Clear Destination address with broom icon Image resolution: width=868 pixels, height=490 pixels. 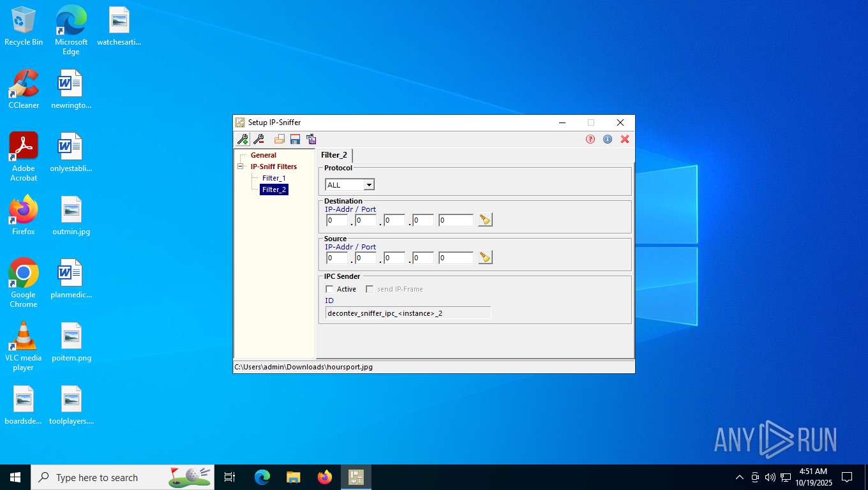(485, 219)
